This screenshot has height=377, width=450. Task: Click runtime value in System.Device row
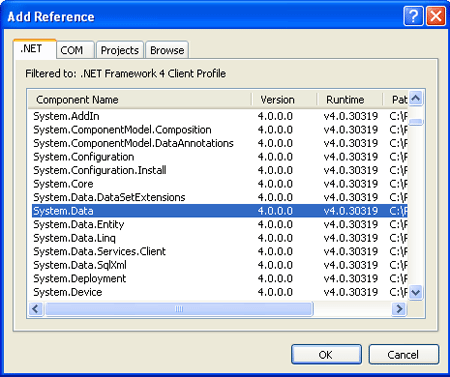point(351,292)
